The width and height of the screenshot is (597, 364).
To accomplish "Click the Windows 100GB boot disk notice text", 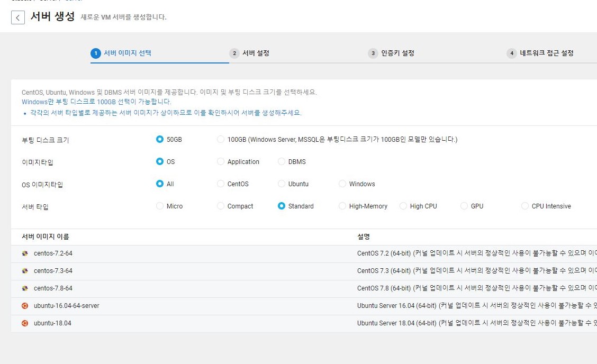I will [96, 102].
